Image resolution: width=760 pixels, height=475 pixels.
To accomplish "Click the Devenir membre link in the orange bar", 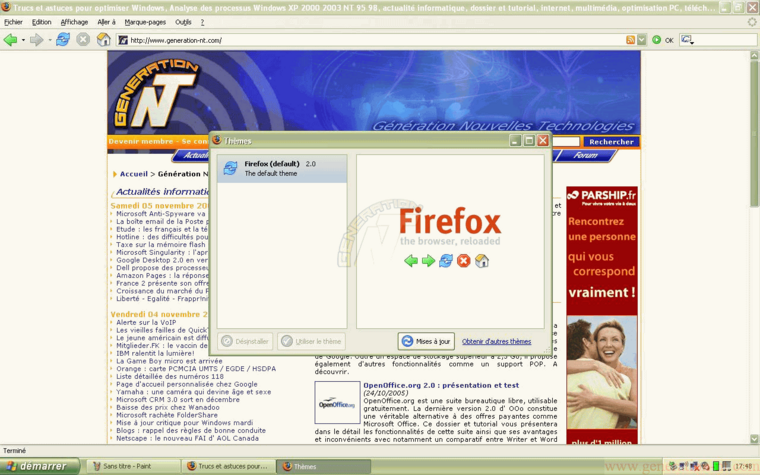I will pyautogui.click(x=141, y=142).
